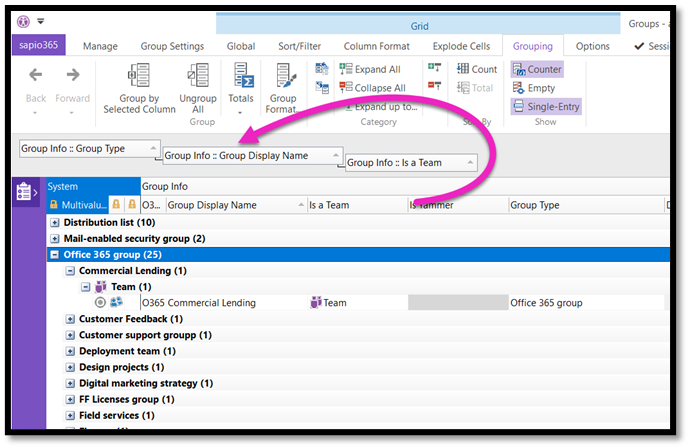Open the Group Settings tab
This screenshot has height=448, width=689.
coord(172,46)
